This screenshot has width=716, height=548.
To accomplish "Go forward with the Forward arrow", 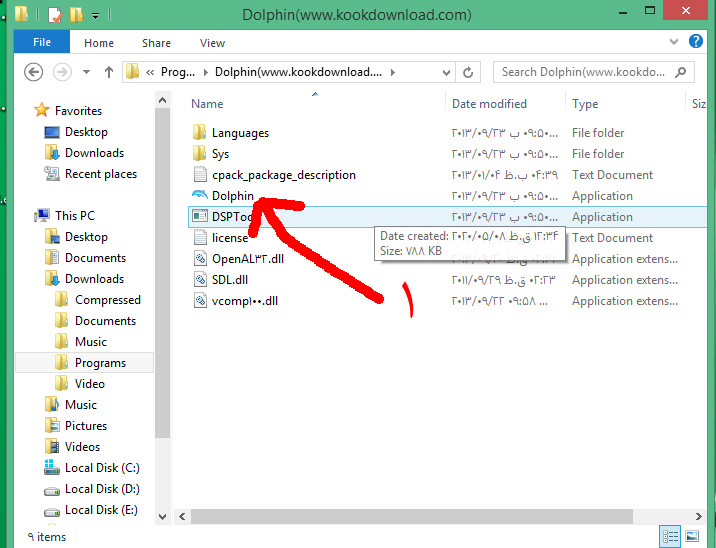I will click(62, 72).
